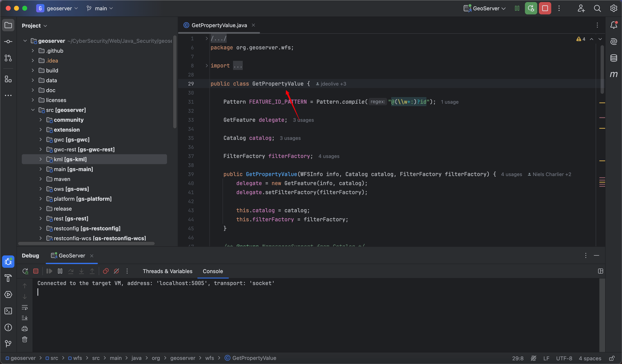Open the main branch dropdown
The image size is (622, 364).
(100, 8)
